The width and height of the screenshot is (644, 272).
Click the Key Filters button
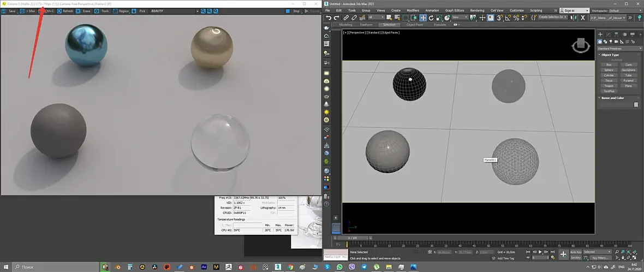point(599,257)
